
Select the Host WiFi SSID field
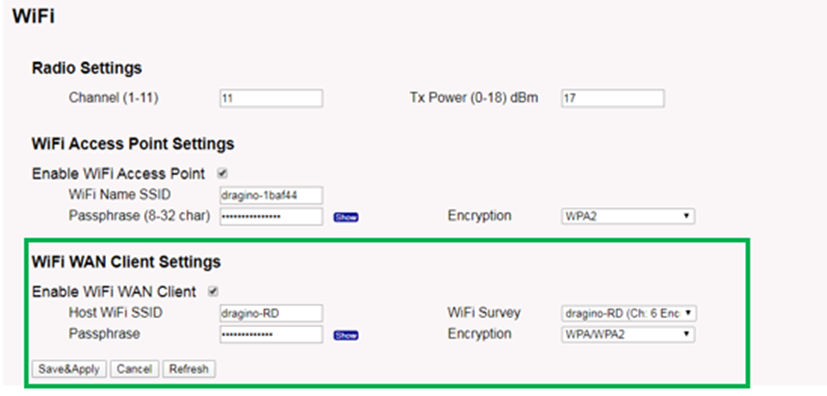[271, 313]
